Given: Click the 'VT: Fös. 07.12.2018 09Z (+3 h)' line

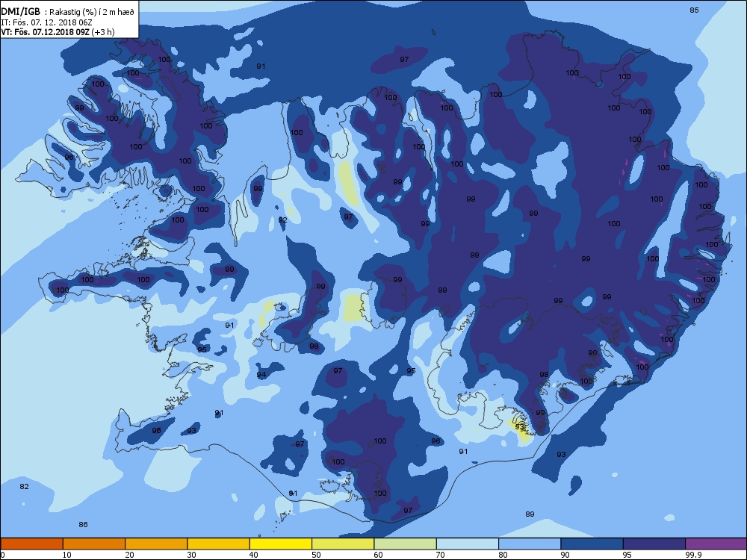Looking at the screenshot, I should 58,32.
